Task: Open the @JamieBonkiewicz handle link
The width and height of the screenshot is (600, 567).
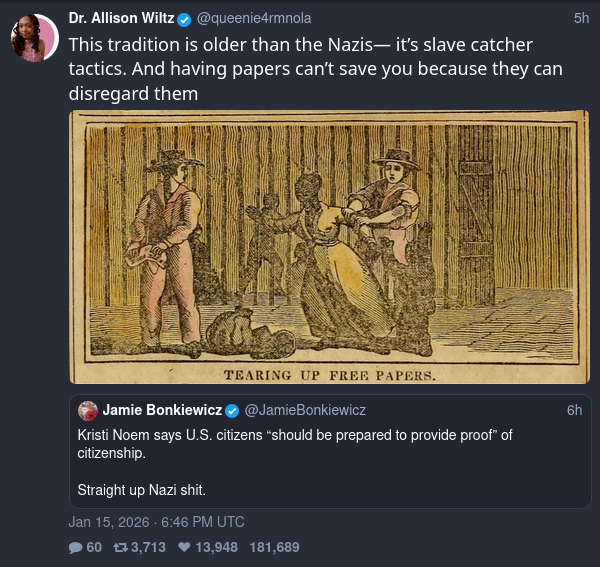Action: pos(305,410)
